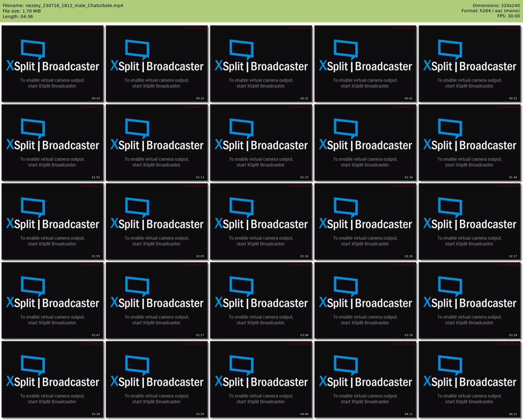Select the 02:57 frame thumbnail
523x420 pixels.
pos(157,300)
